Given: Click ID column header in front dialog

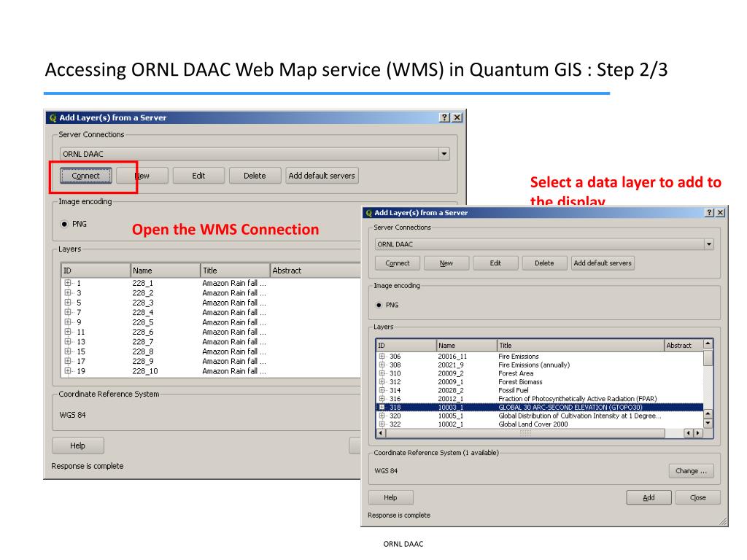Looking at the screenshot, I should click(406, 345).
